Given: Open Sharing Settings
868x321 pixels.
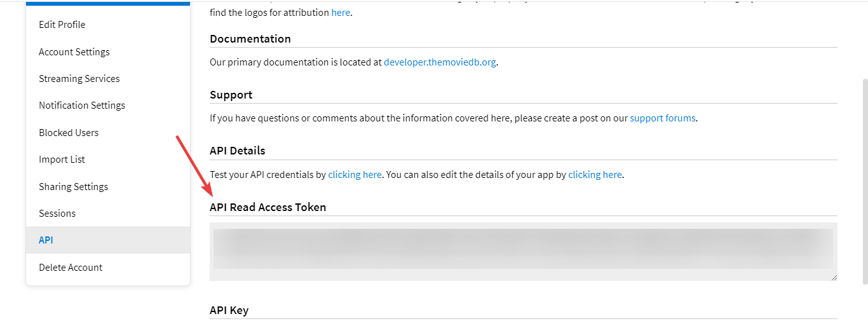Looking at the screenshot, I should tap(73, 187).
